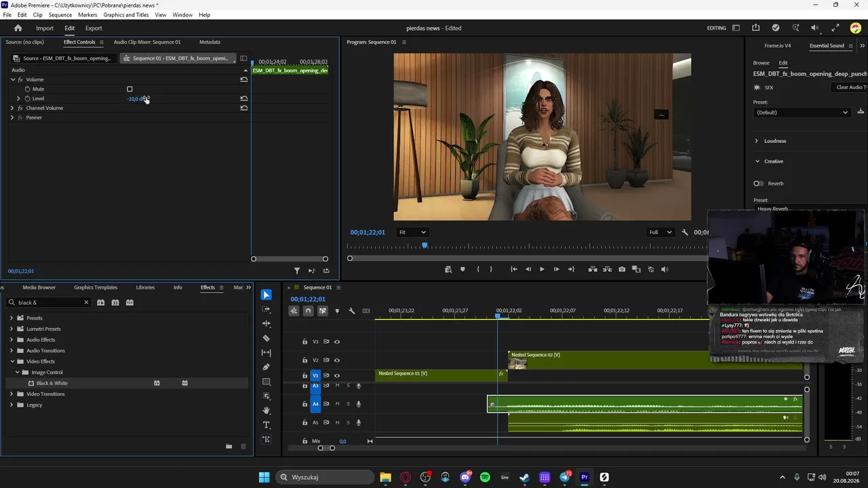Click the Wrench settings icon in Program monitor
868x488 pixels.
click(685, 232)
